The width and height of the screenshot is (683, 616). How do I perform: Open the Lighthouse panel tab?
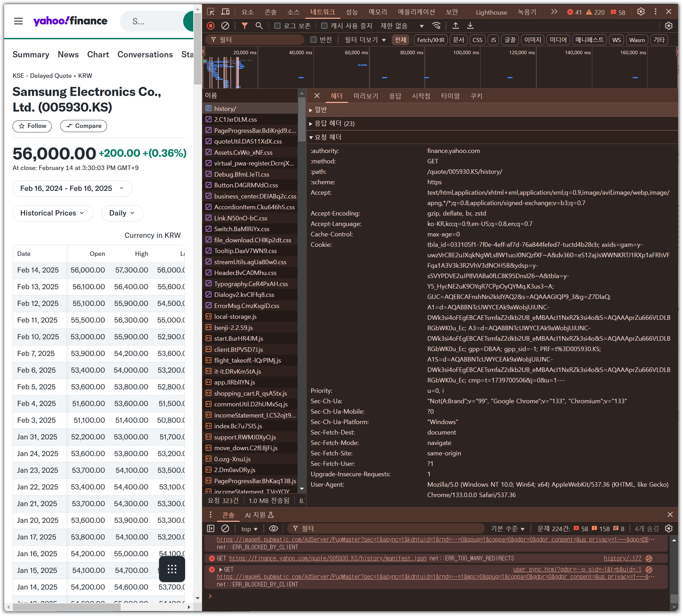[491, 13]
